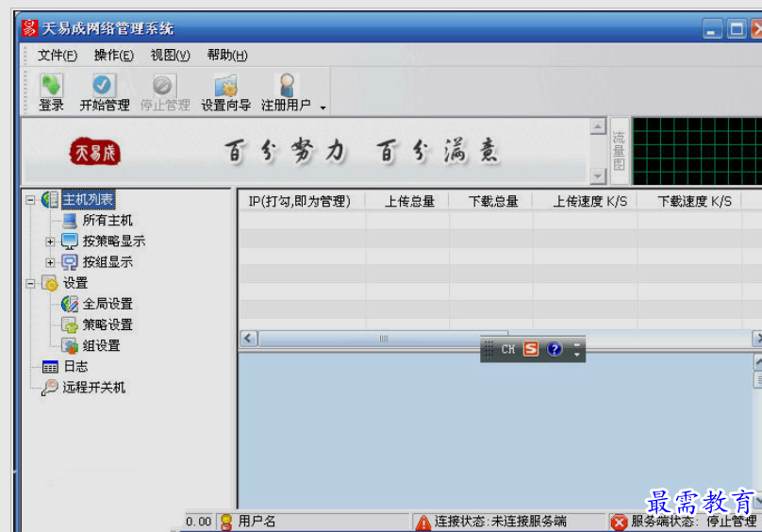Click the 服务端状态 red X icon
762x532 pixels.
click(619, 523)
